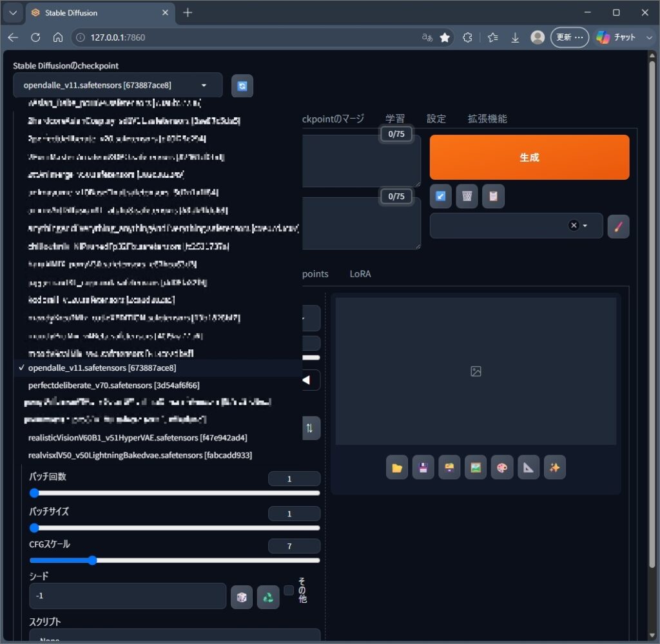This screenshot has width=660, height=644.
Task: Randomize seed with dice icon
Action: tap(242, 598)
